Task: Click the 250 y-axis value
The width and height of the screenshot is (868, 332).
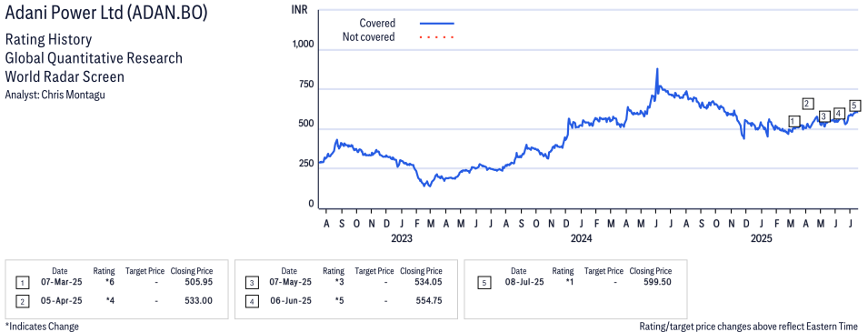Action: tap(306, 164)
